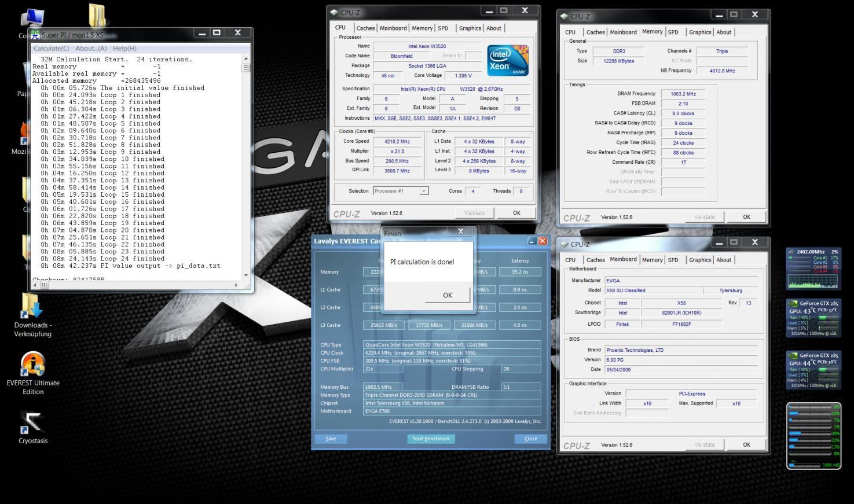Open Processor #1 selection dropdown
The image size is (854, 504).
click(x=401, y=191)
